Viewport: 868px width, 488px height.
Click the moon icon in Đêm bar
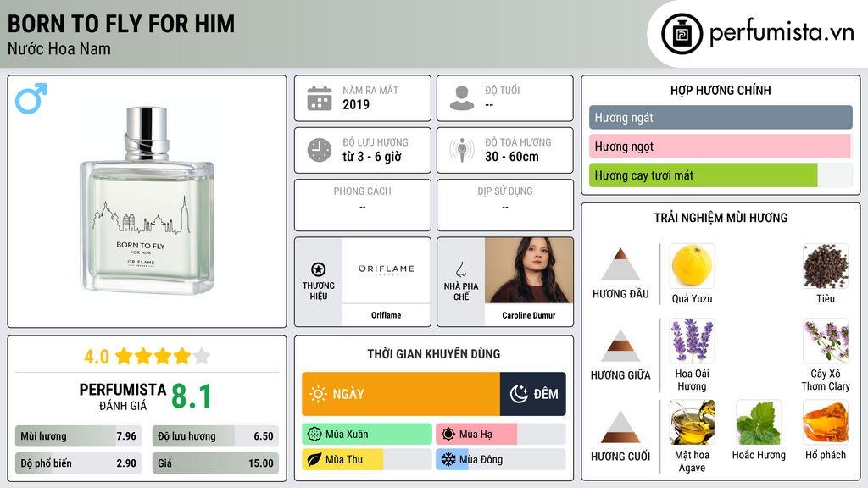pos(519,394)
